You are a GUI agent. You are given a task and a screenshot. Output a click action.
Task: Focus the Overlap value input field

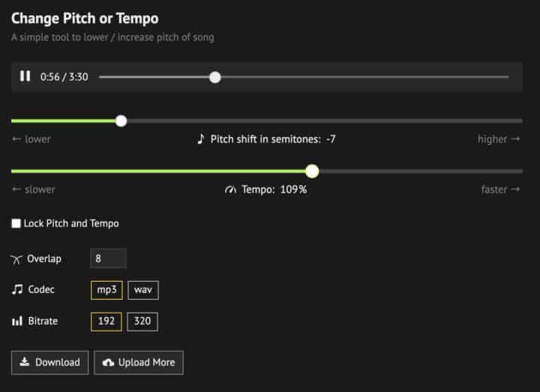tap(108, 259)
